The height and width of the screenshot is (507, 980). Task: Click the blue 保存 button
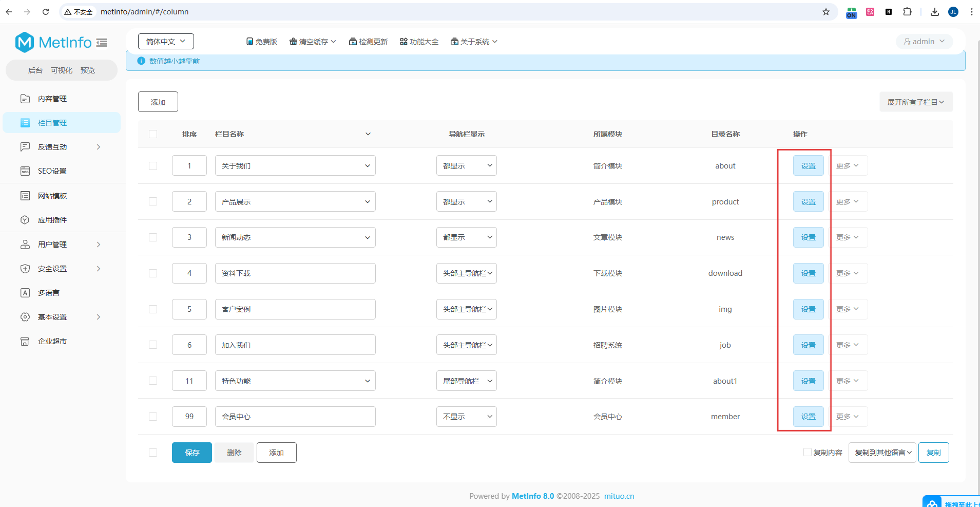(191, 453)
